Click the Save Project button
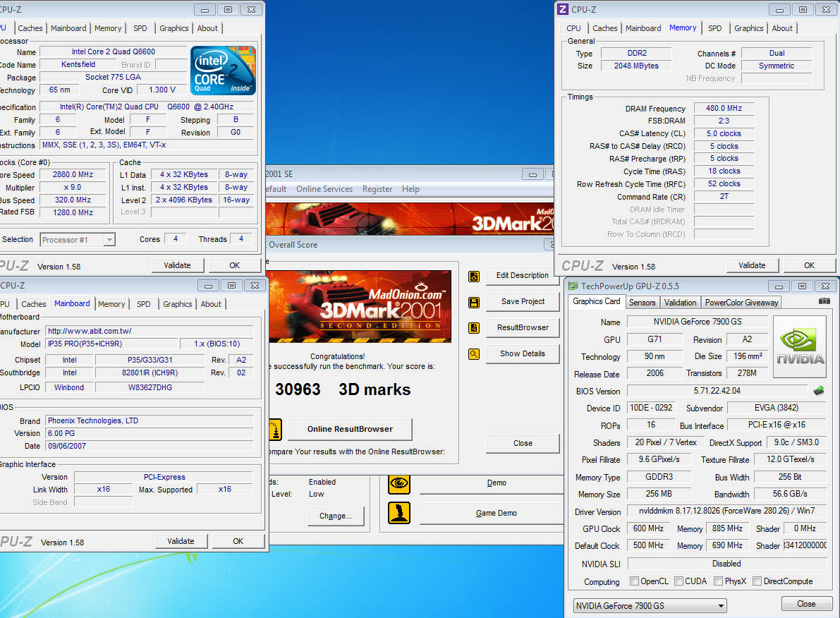The image size is (840, 618). click(x=523, y=302)
